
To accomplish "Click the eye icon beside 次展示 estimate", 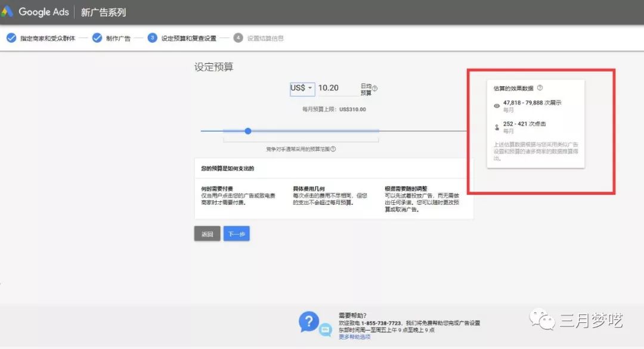I will tap(497, 105).
